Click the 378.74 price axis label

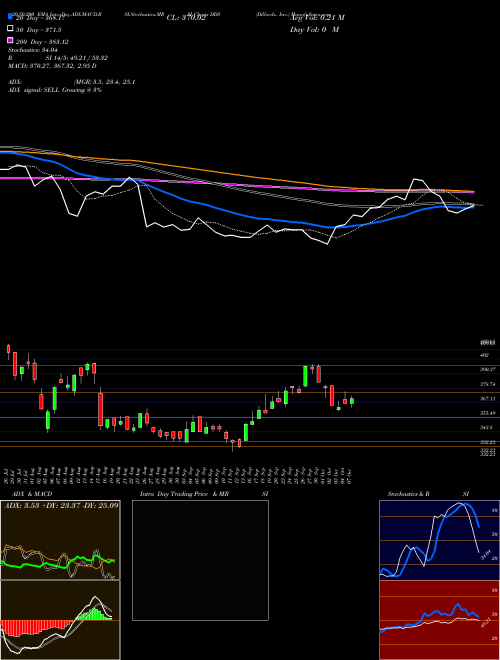[487, 384]
